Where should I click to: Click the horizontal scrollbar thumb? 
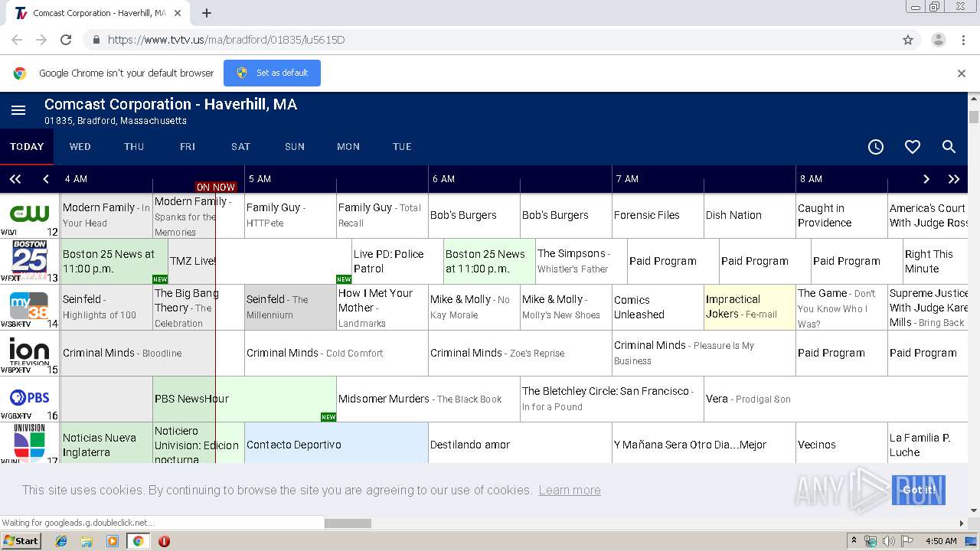click(348, 523)
